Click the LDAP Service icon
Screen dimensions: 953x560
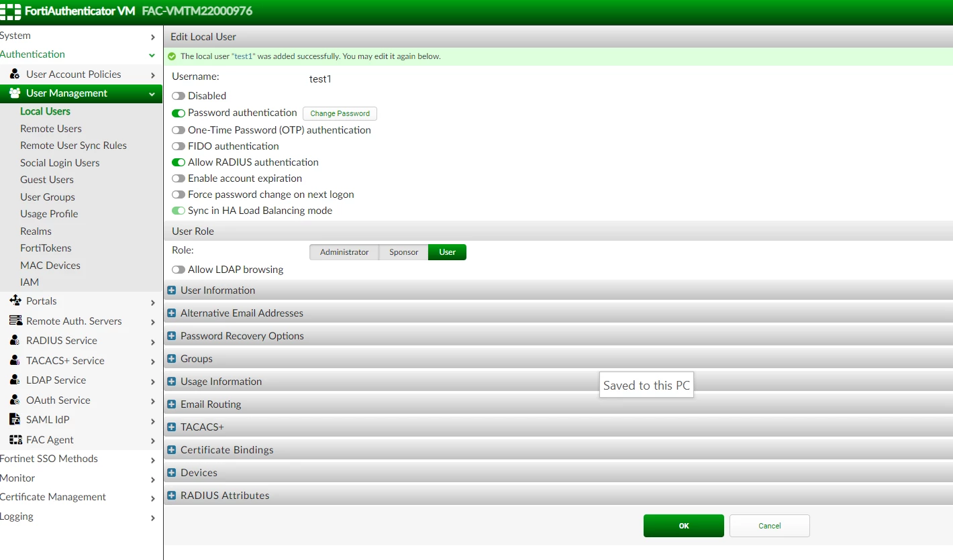(15, 380)
